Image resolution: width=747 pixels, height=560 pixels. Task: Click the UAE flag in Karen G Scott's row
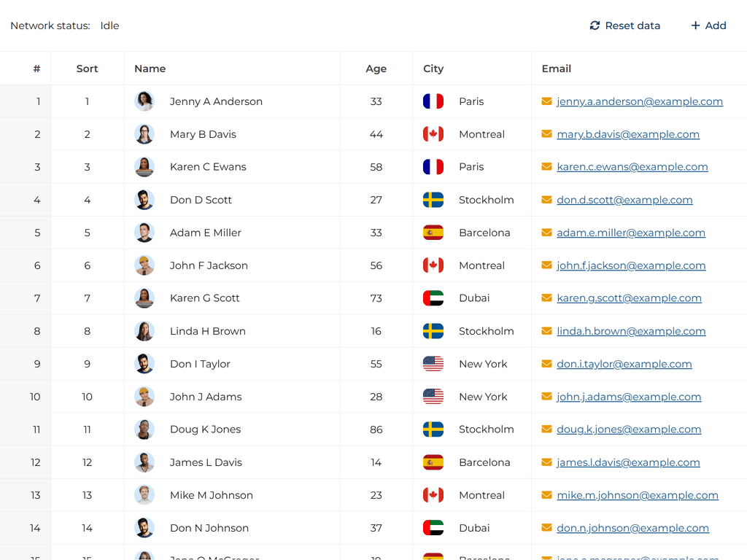pyautogui.click(x=433, y=298)
